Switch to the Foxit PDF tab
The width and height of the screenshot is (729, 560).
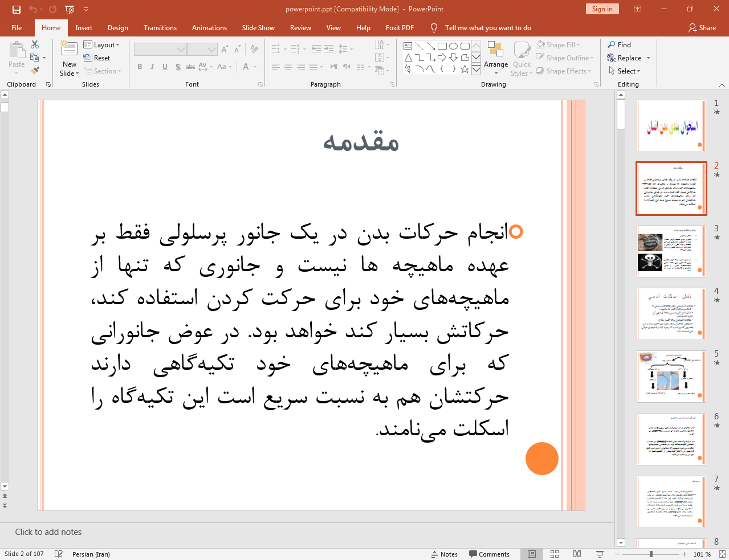[x=400, y=27]
